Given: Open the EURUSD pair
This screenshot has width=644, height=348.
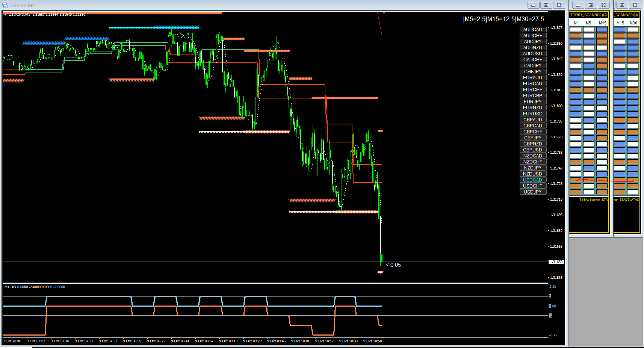Looking at the screenshot, I should 533,114.
